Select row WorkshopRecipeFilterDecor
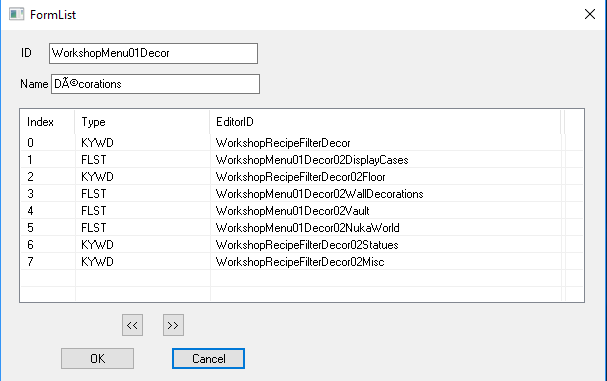607x381 pixels. [x=302, y=143]
